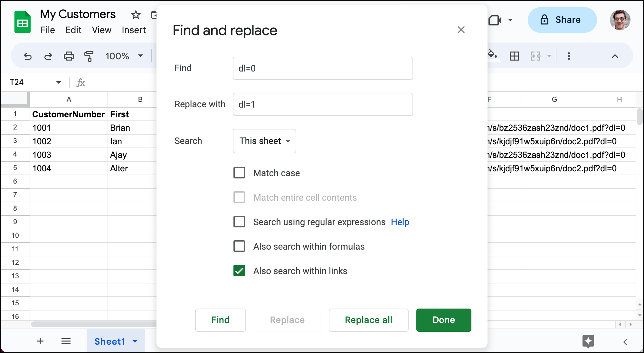
Task: Select column G header
Action: click(554, 100)
